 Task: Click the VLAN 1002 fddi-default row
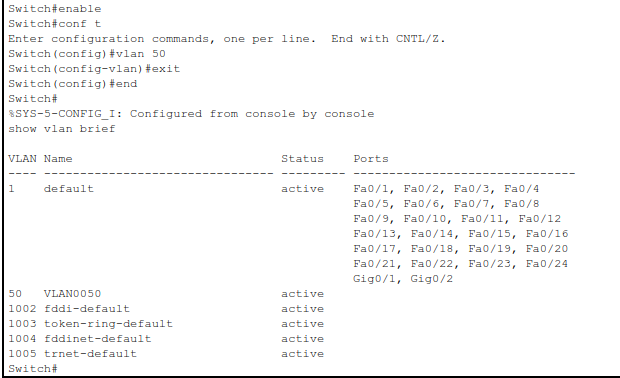click(x=166, y=309)
